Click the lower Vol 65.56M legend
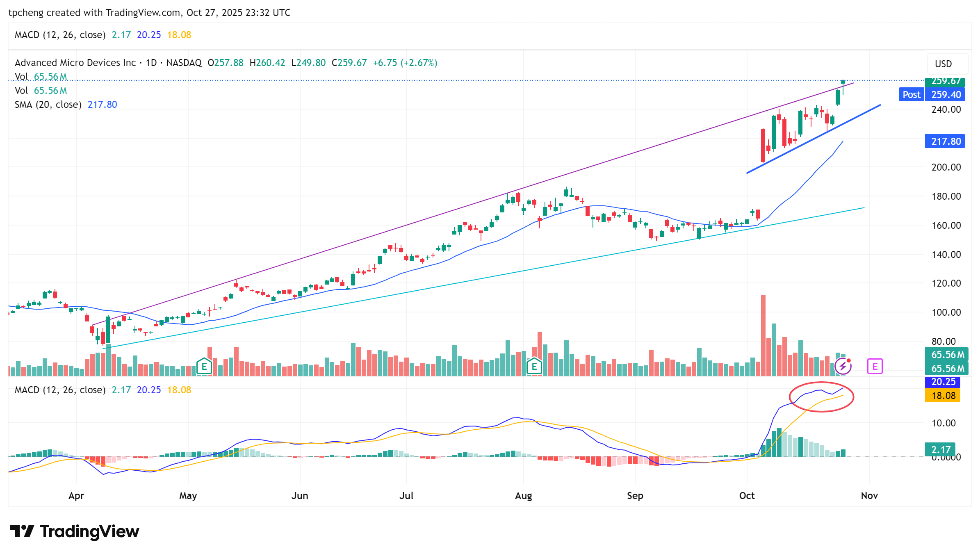 [41, 91]
